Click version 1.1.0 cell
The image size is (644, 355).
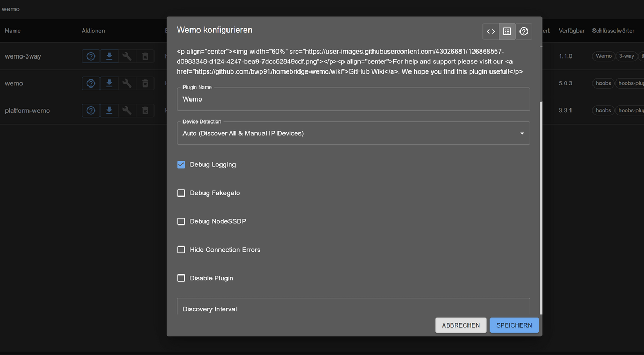[x=566, y=56]
